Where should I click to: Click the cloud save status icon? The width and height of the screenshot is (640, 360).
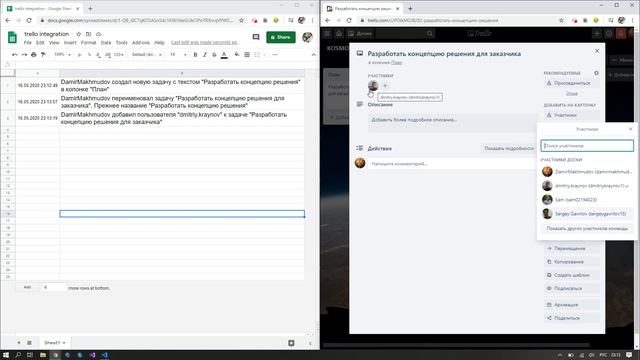coord(98,34)
